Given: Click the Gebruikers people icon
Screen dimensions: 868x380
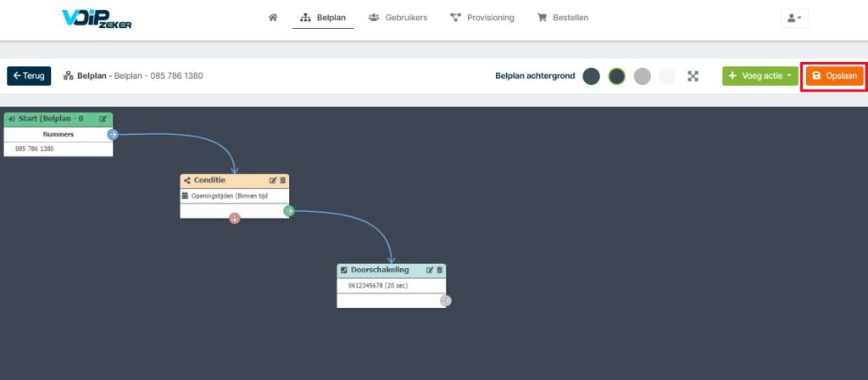Looking at the screenshot, I should click(374, 18).
